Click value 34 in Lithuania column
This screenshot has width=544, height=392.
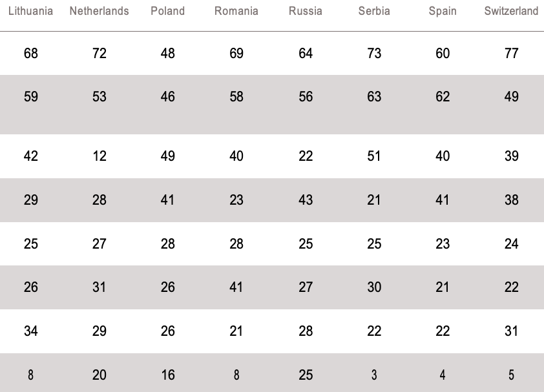coord(30,331)
